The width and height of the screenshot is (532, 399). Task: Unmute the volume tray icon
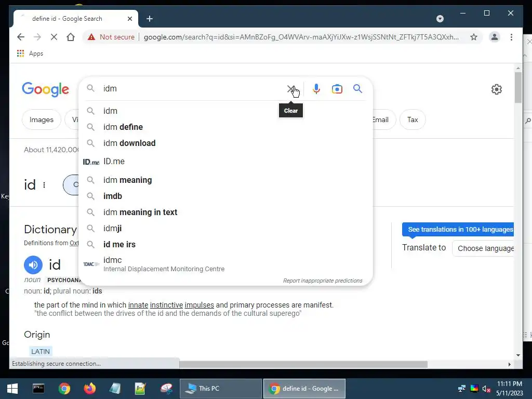click(x=486, y=389)
